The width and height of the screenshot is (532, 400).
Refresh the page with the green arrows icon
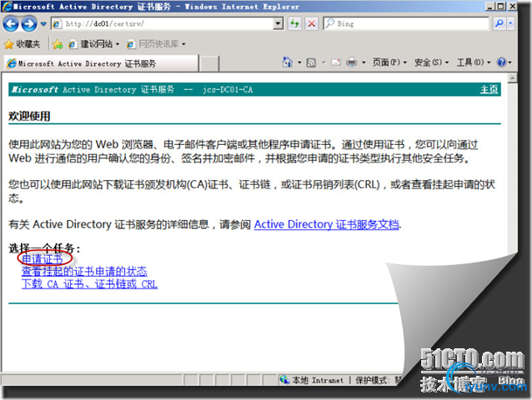point(294,23)
